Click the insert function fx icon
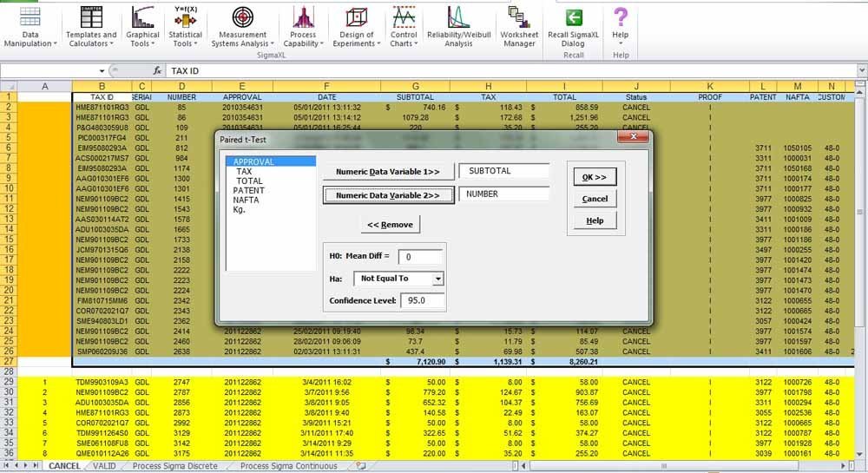The image size is (868, 473). (x=157, y=71)
